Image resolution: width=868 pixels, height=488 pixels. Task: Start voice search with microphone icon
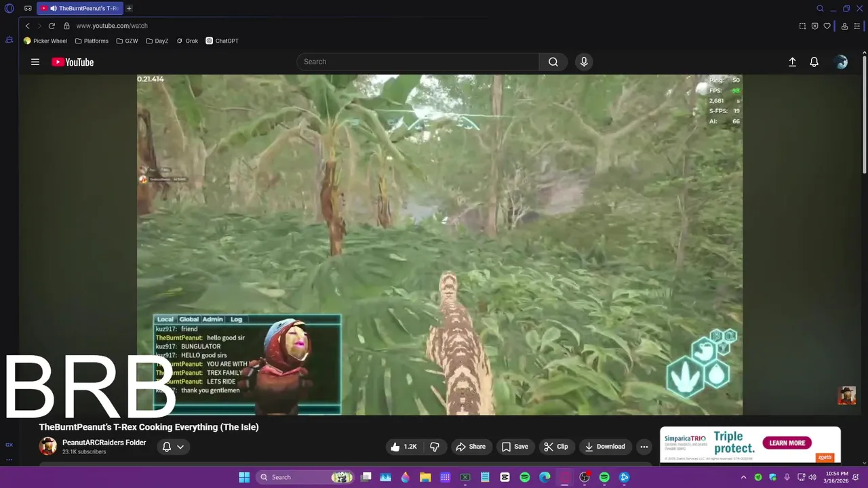(x=584, y=62)
